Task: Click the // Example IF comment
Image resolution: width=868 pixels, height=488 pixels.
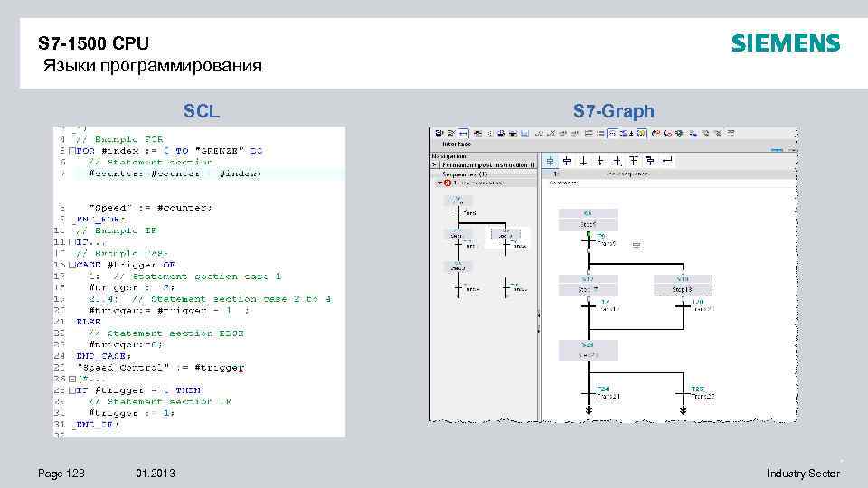Action: pyautogui.click(x=117, y=230)
